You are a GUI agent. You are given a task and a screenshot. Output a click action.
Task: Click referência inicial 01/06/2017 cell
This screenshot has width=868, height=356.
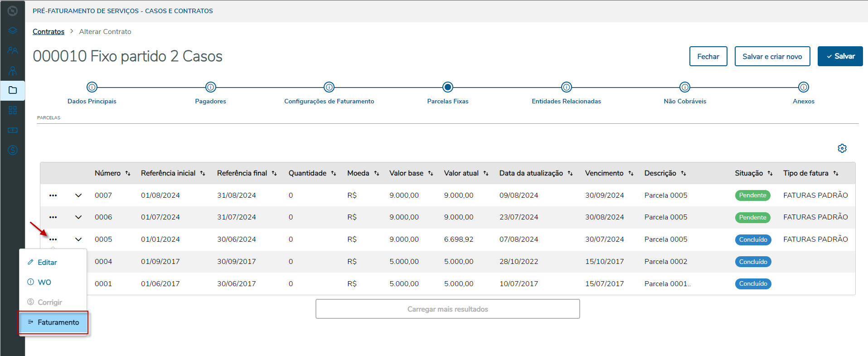[160, 284]
